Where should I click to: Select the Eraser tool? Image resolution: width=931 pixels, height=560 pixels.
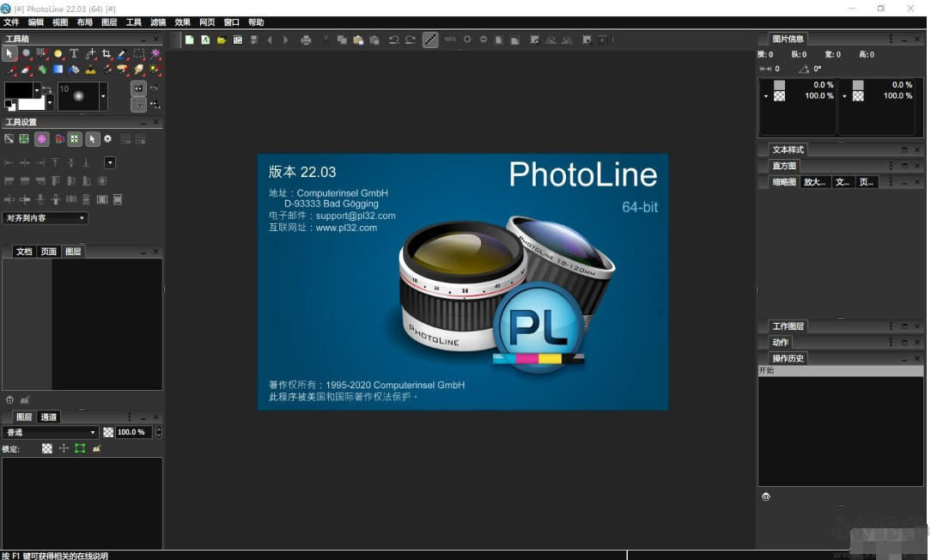tap(25, 69)
